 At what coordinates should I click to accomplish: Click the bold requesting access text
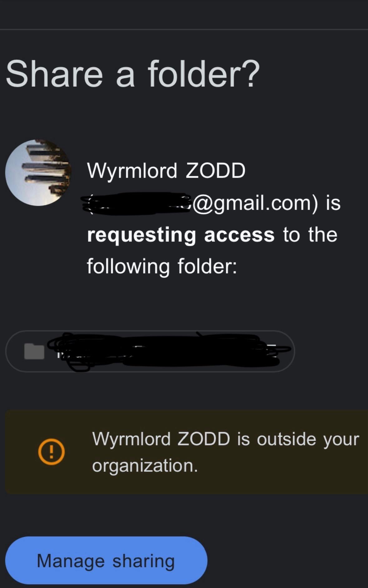pyautogui.click(x=181, y=235)
